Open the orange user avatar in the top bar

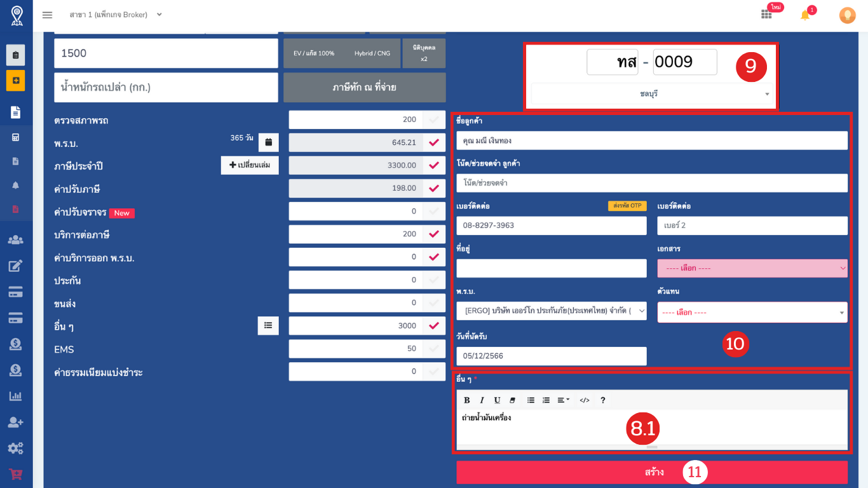[847, 15]
